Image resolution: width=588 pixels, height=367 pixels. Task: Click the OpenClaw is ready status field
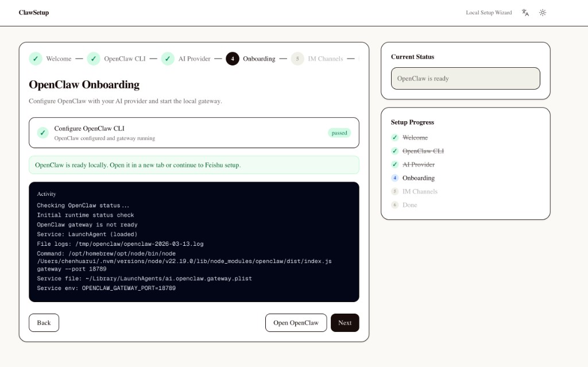pos(465,79)
